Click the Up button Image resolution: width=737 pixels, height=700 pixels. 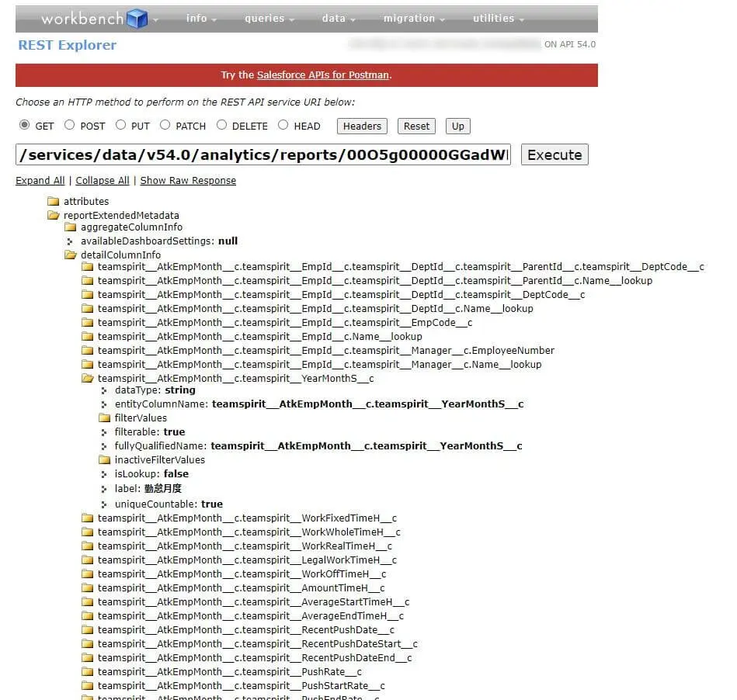point(457,126)
